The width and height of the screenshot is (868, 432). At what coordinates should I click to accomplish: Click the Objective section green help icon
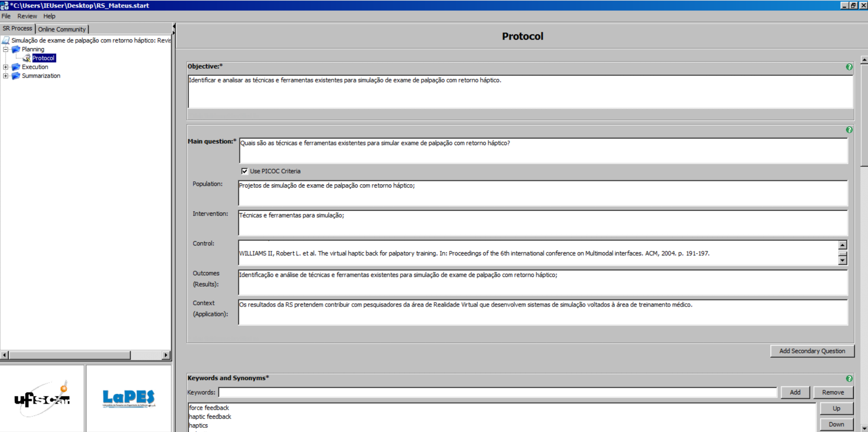849,67
